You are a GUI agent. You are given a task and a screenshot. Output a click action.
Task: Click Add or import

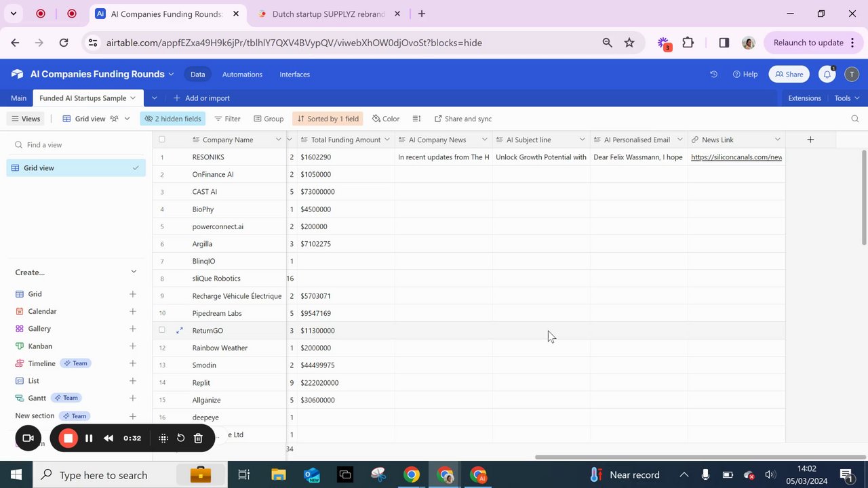pyautogui.click(x=201, y=98)
